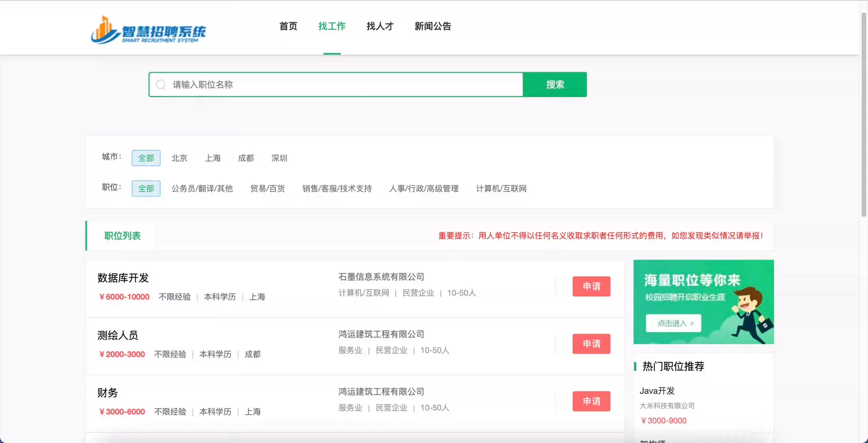Screen dimensions: 868x443
Task: Pick the 贸易/百货 position filter
Action: coord(268,188)
